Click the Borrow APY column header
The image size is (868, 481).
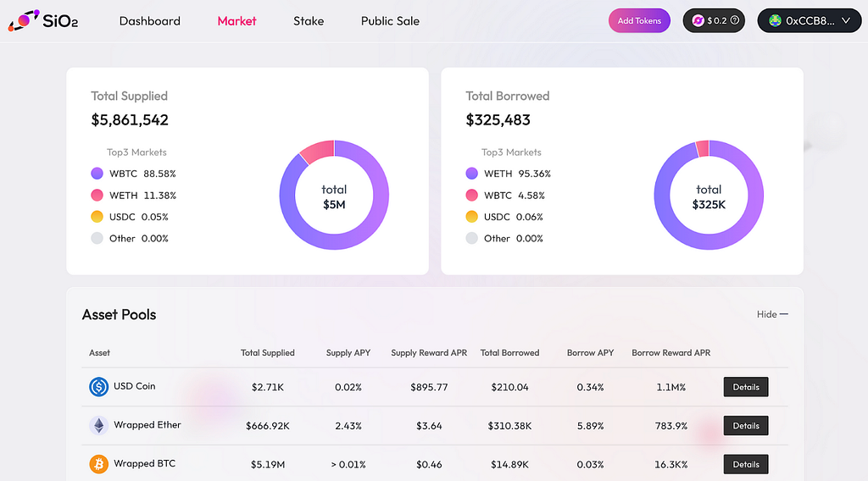coord(590,353)
